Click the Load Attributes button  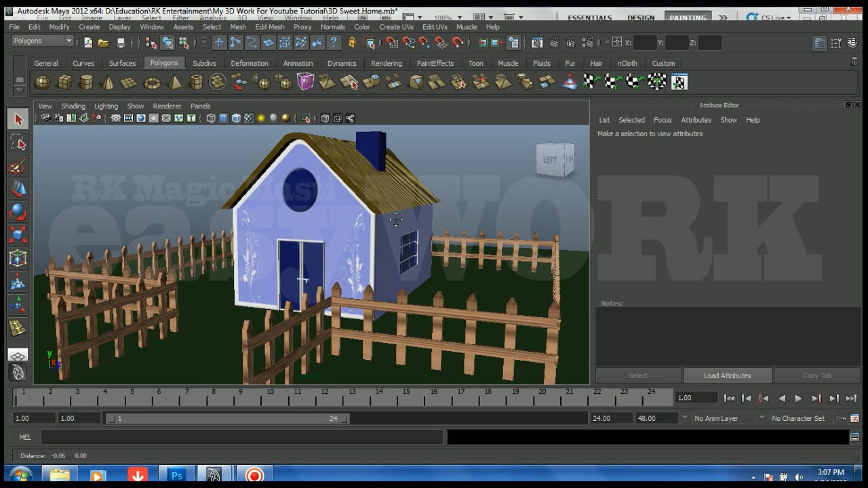(727, 375)
